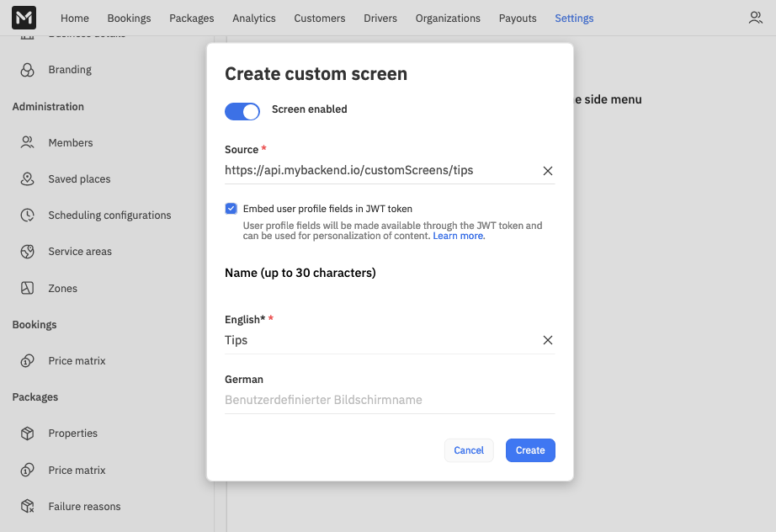Image resolution: width=776 pixels, height=532 pixels.
Task: Click the Saved places pin icon
Action: tap(27, 178)
